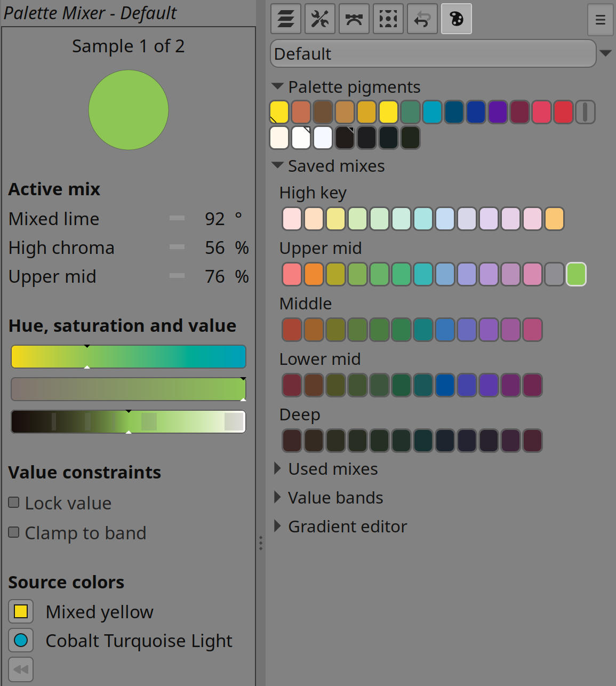Click the arrow beside the Default palette field
The height and width of the screenshot is (686, 616).
tap(605, 53)
